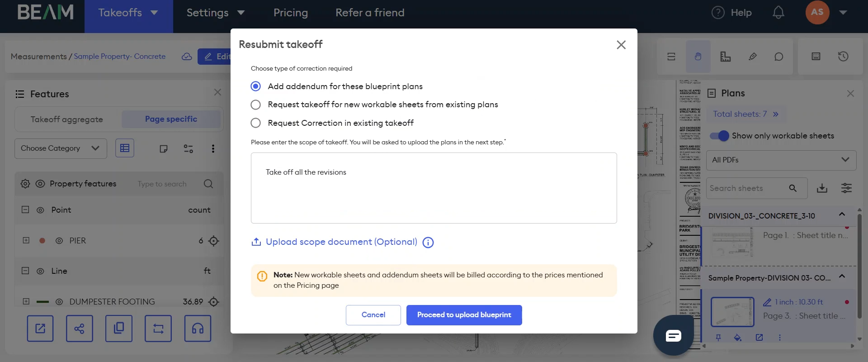Open the All PDFs dropdown

781,160
